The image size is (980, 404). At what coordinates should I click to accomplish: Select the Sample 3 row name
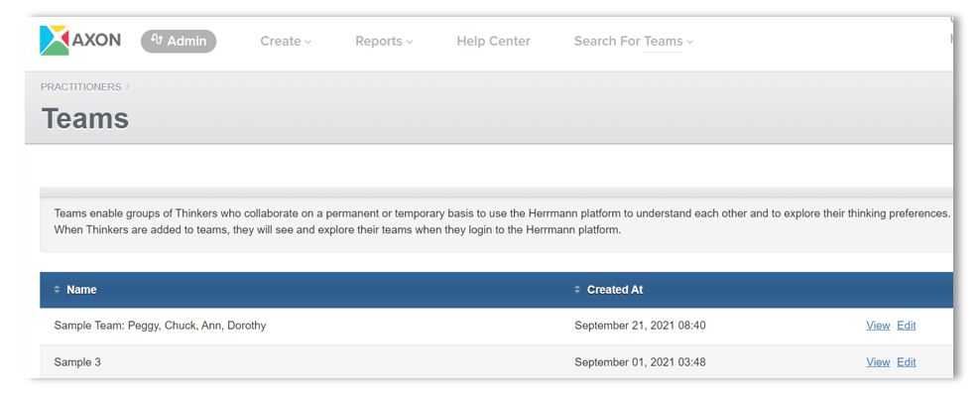pyautogui.click(x=77, y=362)
